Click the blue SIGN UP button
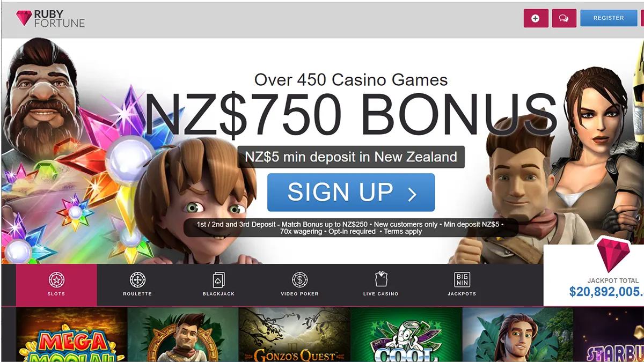This screenshot has height=362, width=644. click(351, 193)
